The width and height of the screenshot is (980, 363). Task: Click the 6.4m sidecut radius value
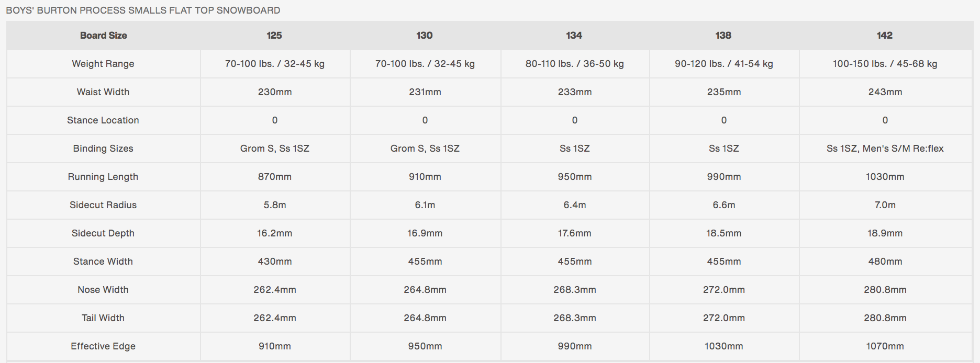[574, 205]
